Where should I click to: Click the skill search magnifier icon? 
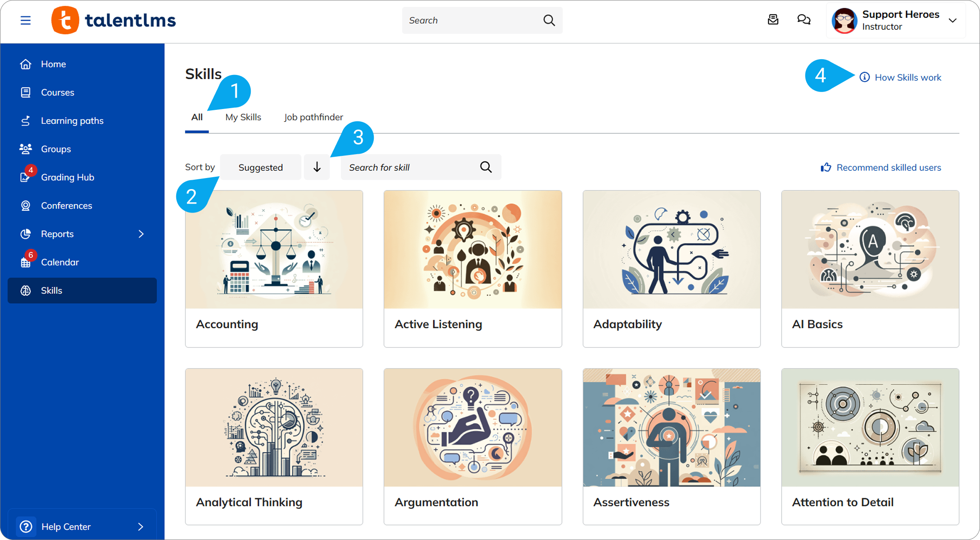(486, 167)
